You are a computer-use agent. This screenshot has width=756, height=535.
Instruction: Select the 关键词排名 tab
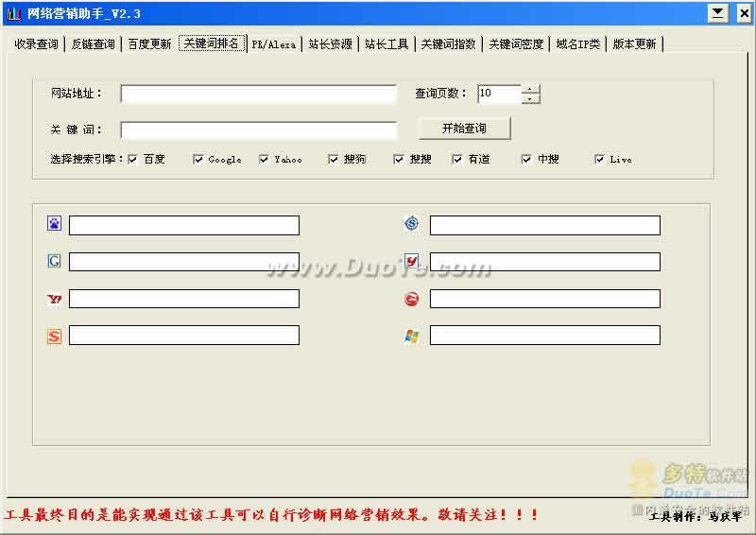[212, 43]
